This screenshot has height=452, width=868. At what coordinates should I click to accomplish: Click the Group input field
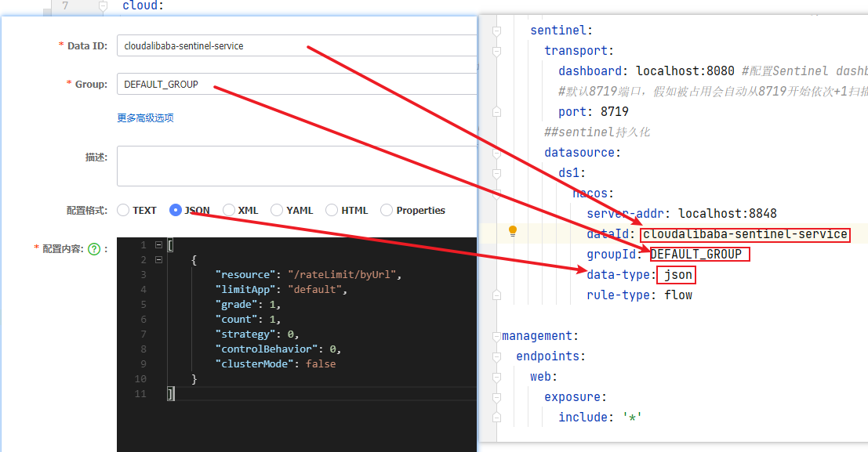tap(296, 84)
